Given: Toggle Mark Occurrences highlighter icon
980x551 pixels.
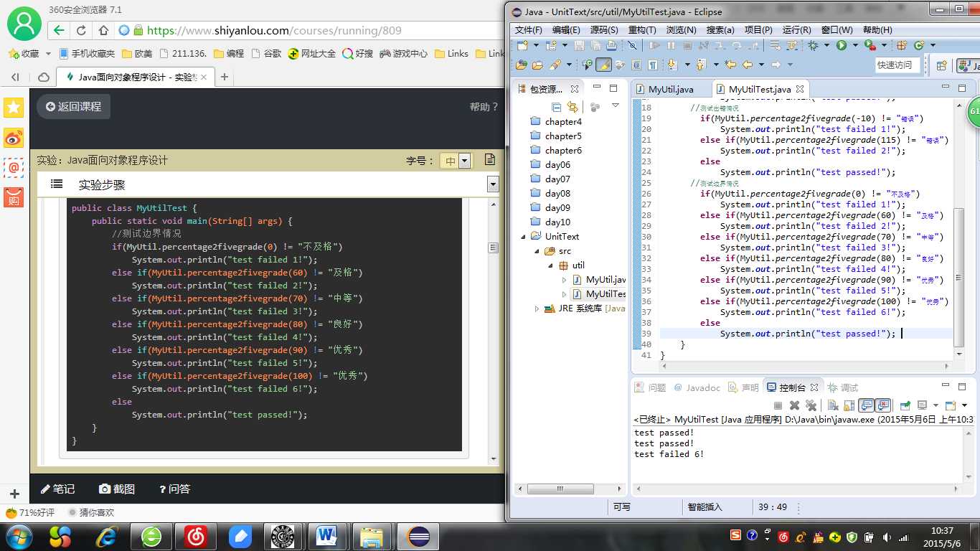Looking at the screenshot, I should click(x=603, y=65).
